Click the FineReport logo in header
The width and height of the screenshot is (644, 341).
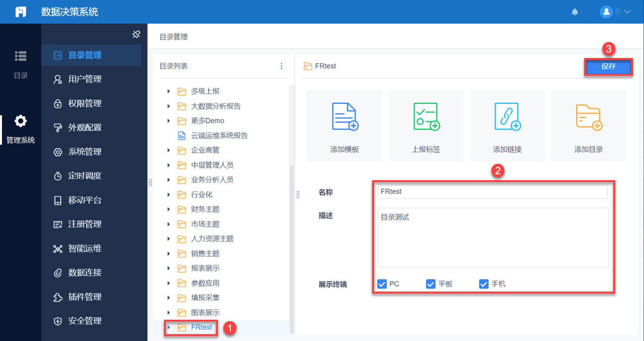coord(20,12)
